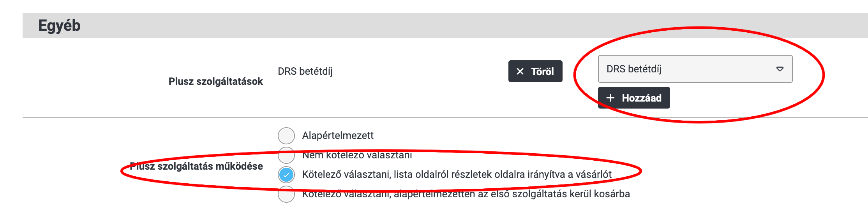Select the Alapértelmezett radio button
Viewport: 868px width, 207px height.
click(286, 136)
